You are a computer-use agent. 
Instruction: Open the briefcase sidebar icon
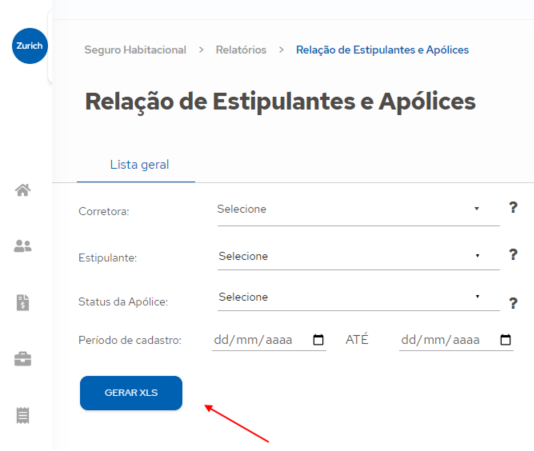pyautogui.click(x=23, y=359)
